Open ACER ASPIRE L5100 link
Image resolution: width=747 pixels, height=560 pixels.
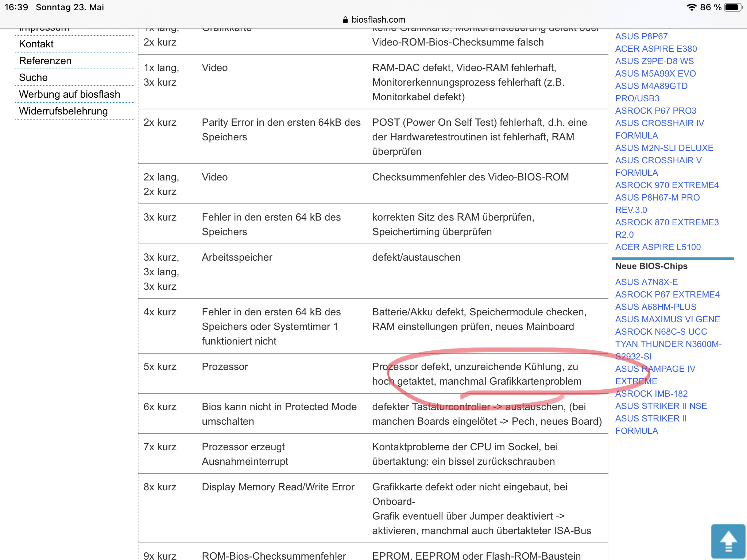(658, 247)
